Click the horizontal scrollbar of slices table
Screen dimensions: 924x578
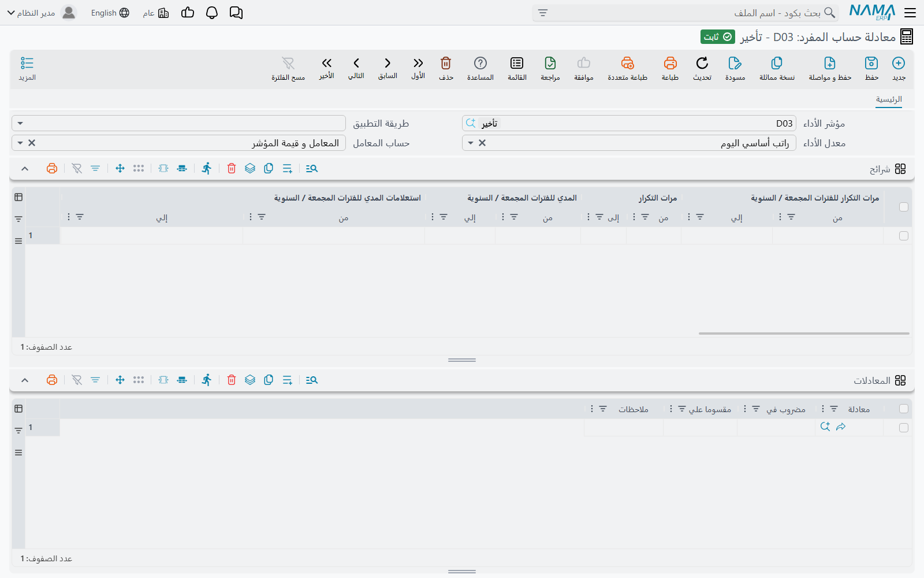804,334
